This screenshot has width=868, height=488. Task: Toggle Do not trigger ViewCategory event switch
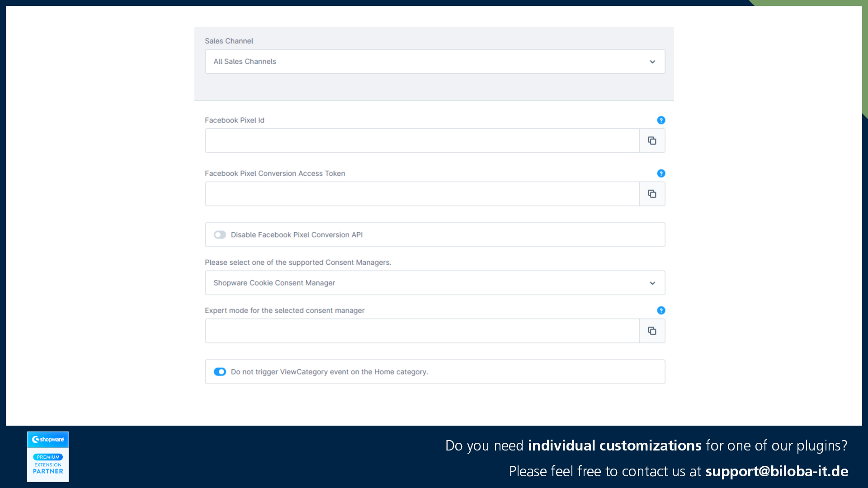[220, 372]
